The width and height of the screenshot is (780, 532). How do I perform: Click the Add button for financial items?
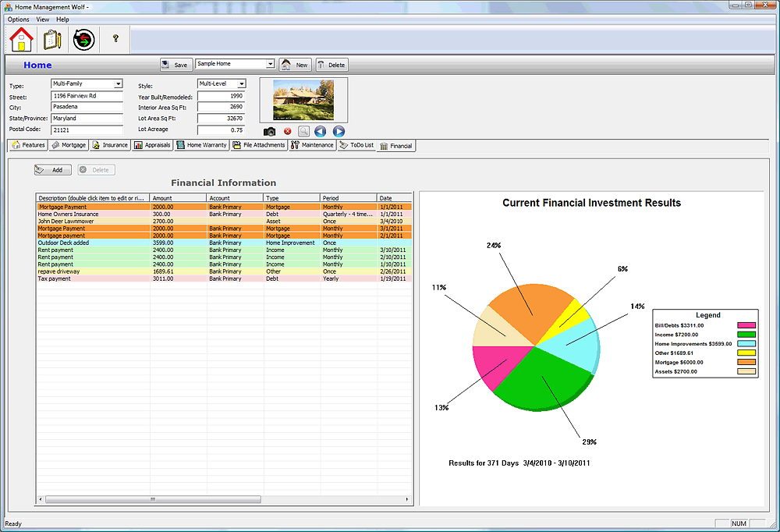point(52,169)
